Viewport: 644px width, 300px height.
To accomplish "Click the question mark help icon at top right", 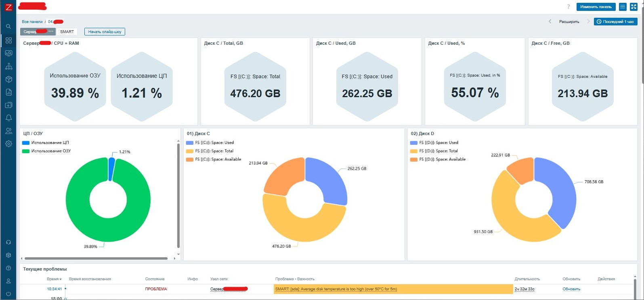I will tap(568, 7).
